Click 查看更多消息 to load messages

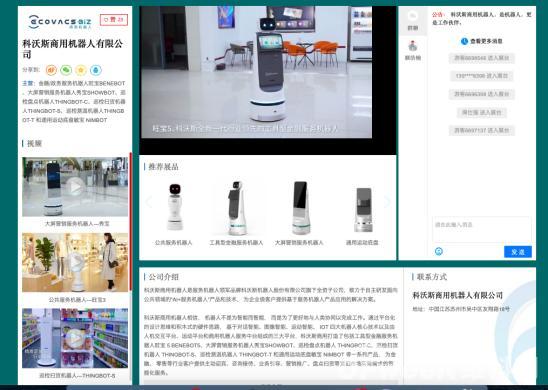[x=486, y=41]
